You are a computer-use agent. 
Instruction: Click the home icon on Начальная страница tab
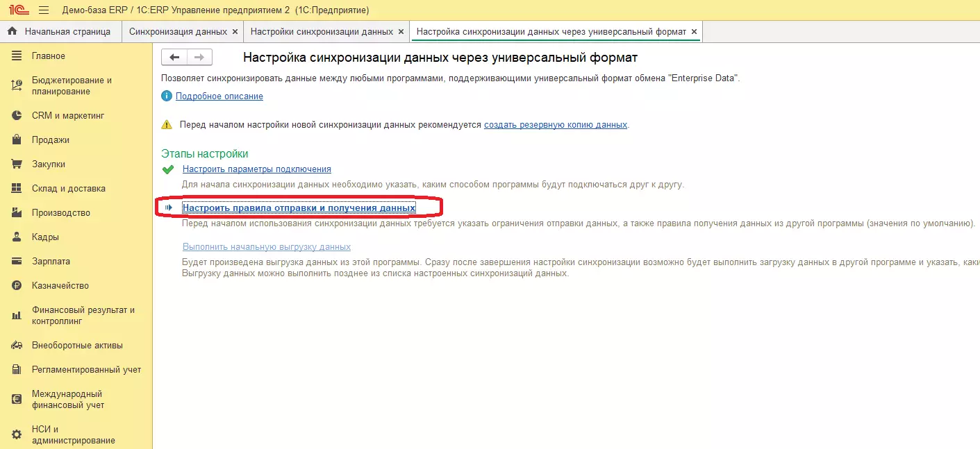[12, 31]
